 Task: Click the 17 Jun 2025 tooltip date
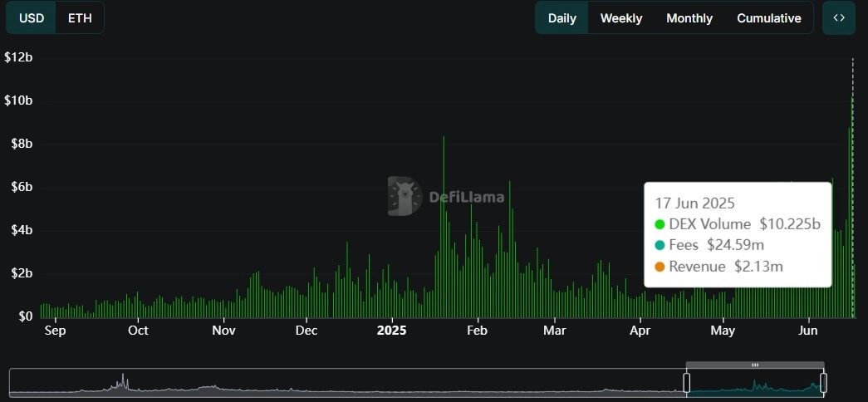(694, 203)
